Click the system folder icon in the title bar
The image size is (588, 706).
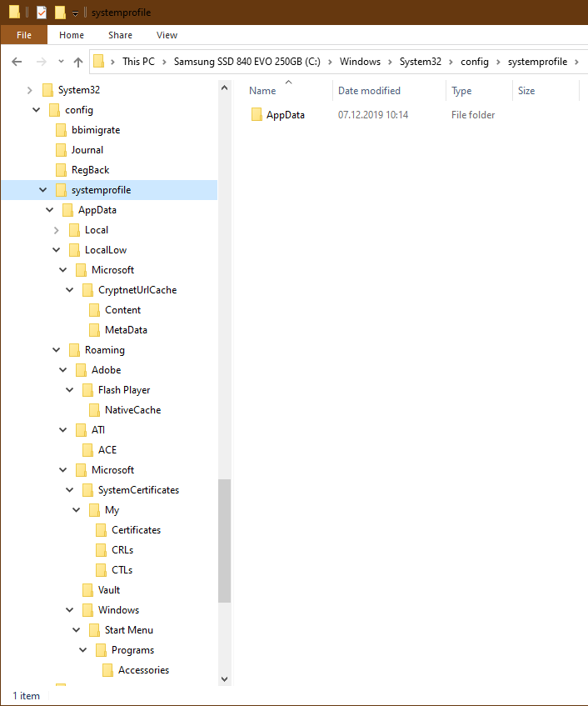click(14, 12)
